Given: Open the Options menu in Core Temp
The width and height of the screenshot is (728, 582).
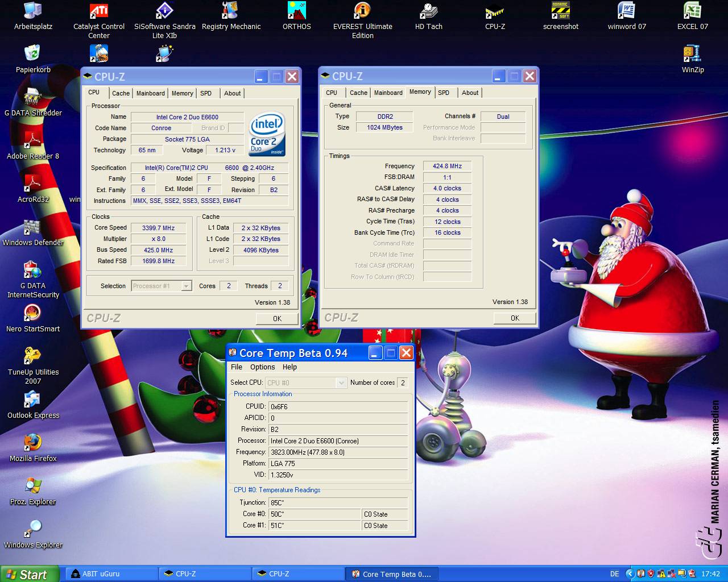Looking at the screenshot, I should coord(262,367).
